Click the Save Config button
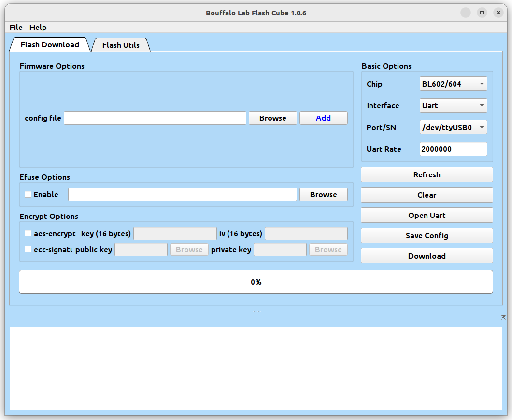Screen dimensions: 512x420 pyautogui.click(x=427, y=236)
